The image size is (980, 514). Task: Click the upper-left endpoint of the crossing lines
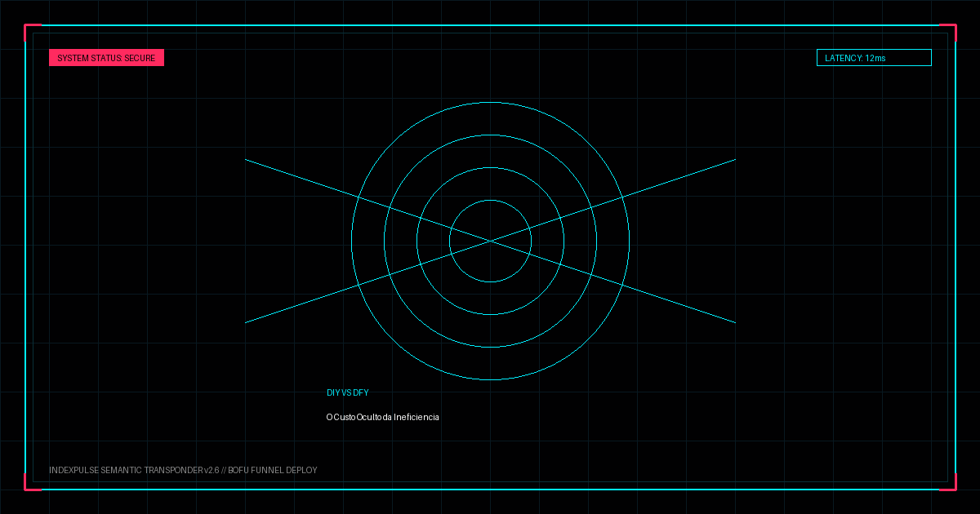click(x=246, y=160)
